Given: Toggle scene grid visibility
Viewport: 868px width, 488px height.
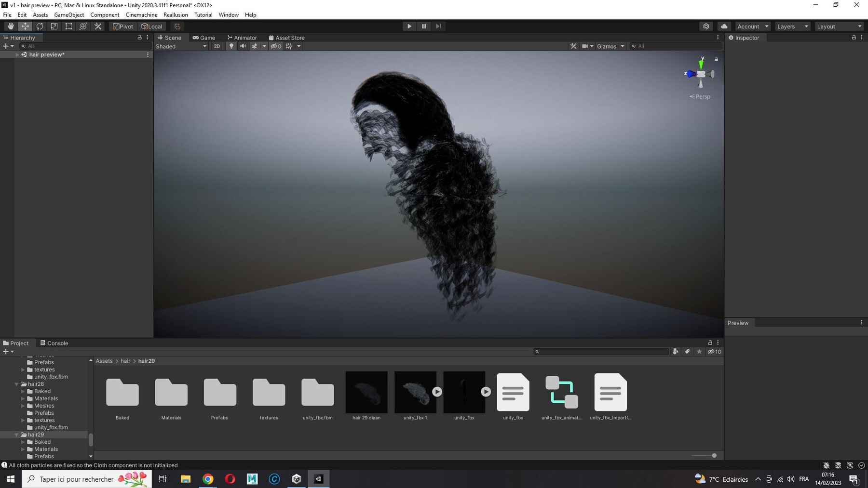Looking at the screenshot, I should (x=289, y=46).
